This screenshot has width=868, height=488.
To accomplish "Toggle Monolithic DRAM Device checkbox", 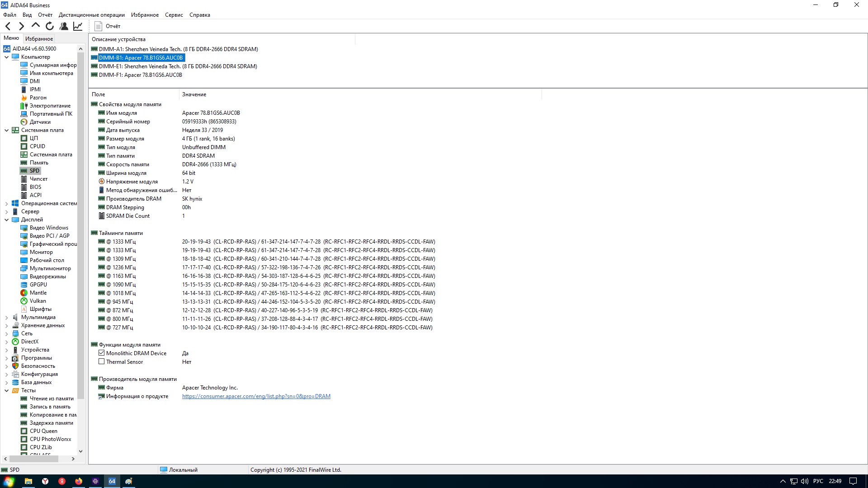I will tap(102, 353).
